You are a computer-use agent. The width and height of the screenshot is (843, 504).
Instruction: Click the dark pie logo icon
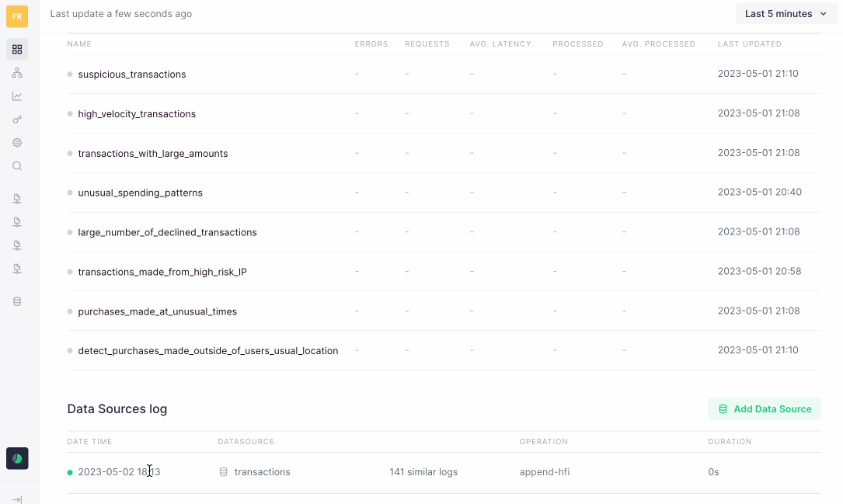17,459
